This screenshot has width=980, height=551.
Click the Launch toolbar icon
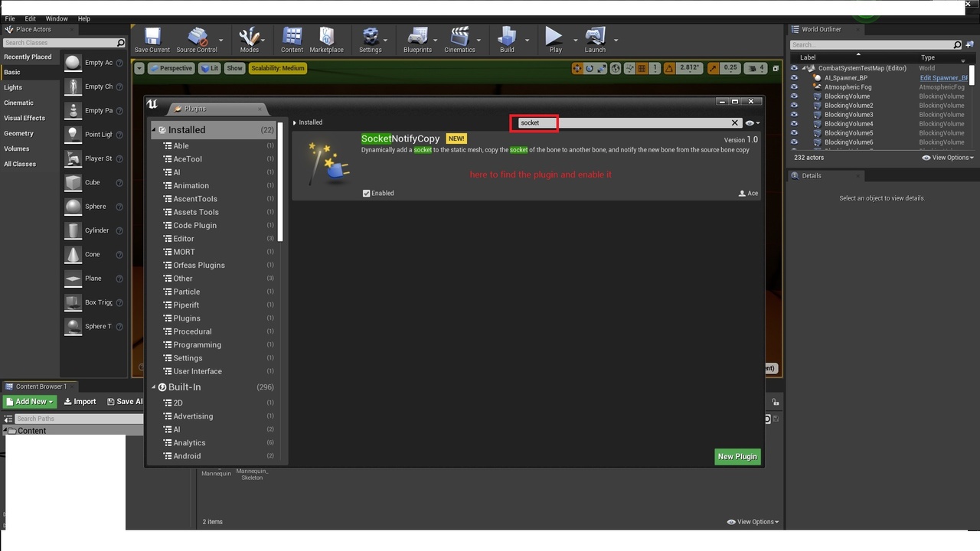pyautogui.click(x=595, y=37)
